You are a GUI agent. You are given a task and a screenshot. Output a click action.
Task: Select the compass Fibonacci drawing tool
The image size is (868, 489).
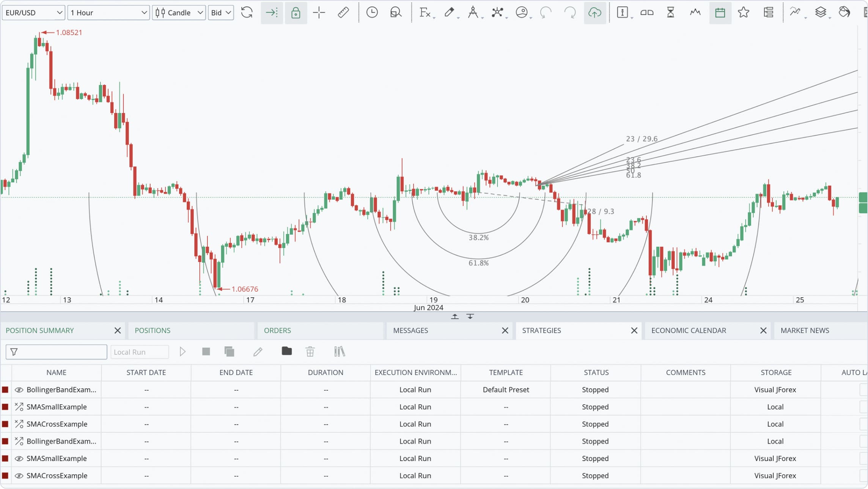[x=473, y=13]
